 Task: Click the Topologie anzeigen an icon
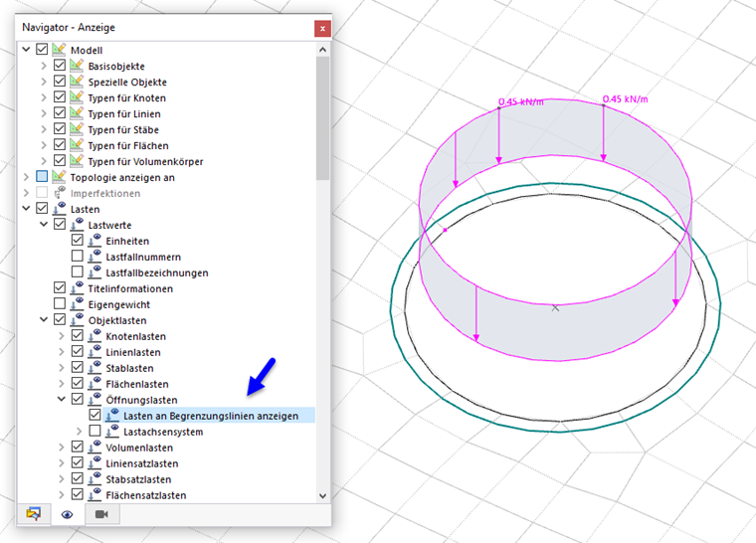pyautogui.click(x=59, y=177)
